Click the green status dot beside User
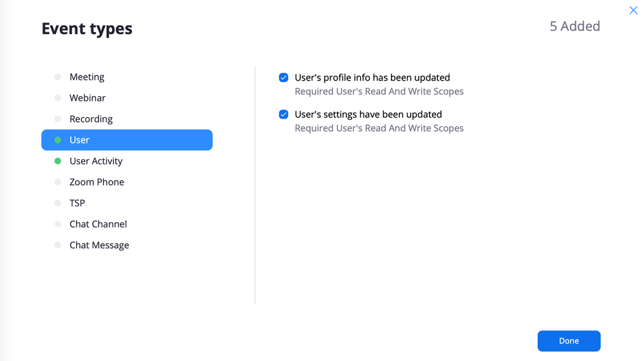The image size is (644, 361). pos(58,140)
